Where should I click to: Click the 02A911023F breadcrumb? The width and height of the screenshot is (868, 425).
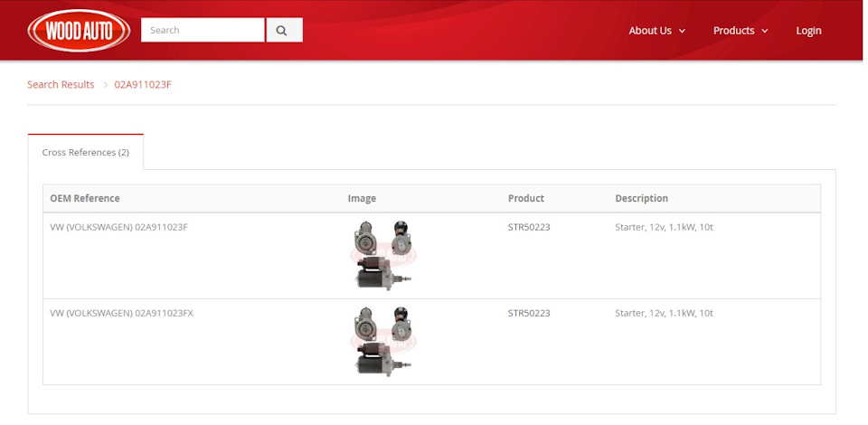[x=143, y=85]
